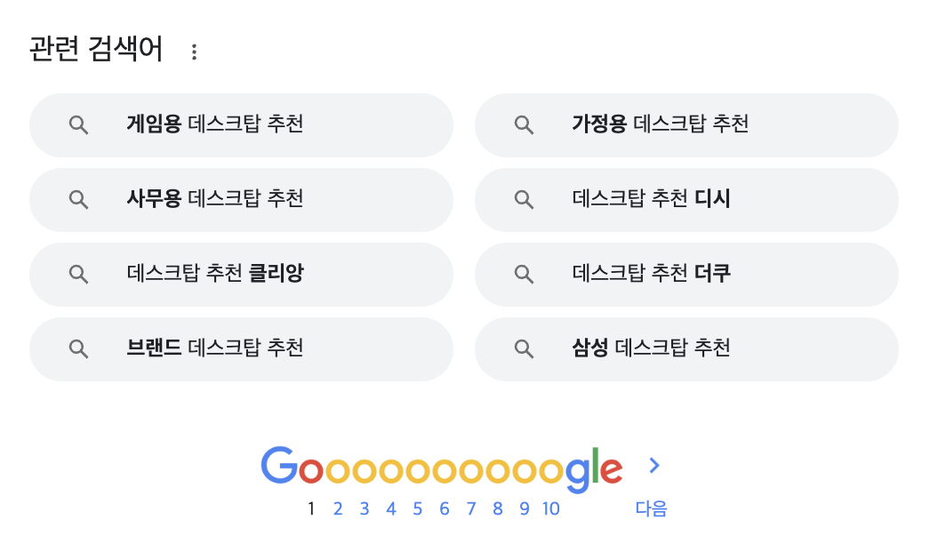Click the magnifier icon beside 데스크탑 추천 클리앙
Image resolution: width=946 pixels, height=560 pixels.
tap(78, 275)
